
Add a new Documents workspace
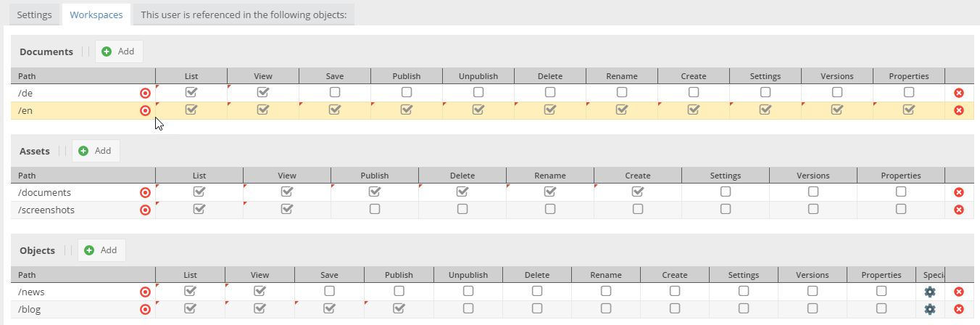pyautogui.click(x=118, y=52)
